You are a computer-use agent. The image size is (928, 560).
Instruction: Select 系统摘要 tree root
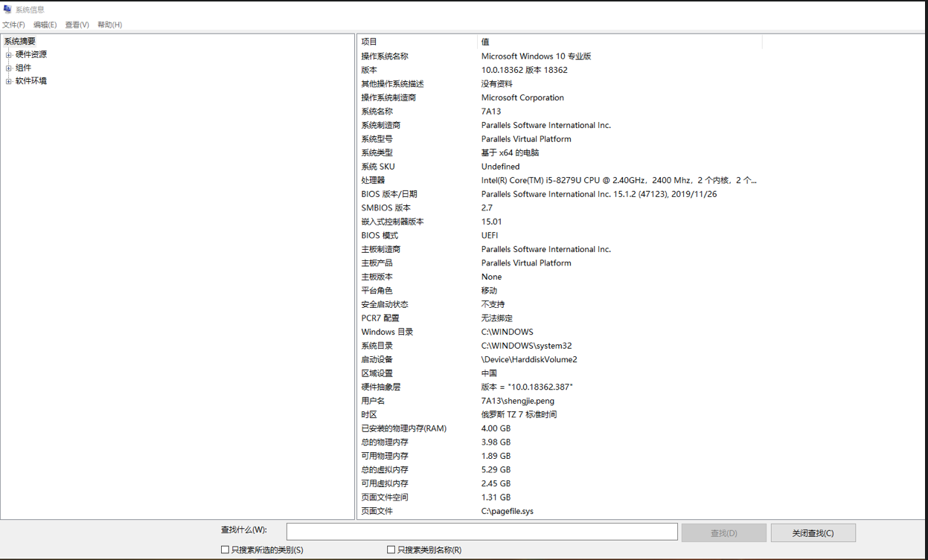point(19,42)
